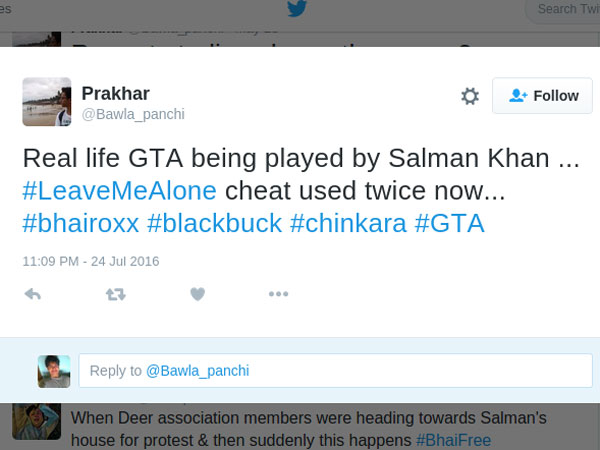Open Prakhar's profile picture
The height and width of the screenshot is (450, 600).
coord(47,102)
